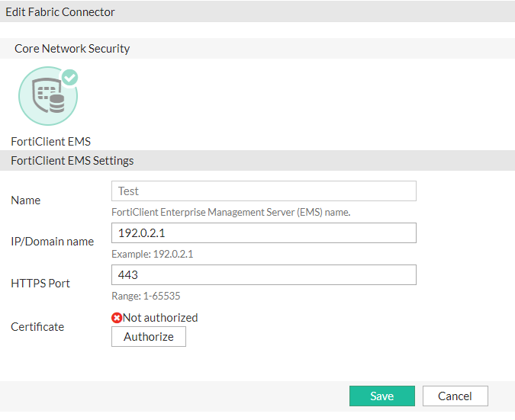Screen dimensions: 515x420
Task: Click the Example: 192.0.2.1 hint text
Action: (x=152, y=254)
